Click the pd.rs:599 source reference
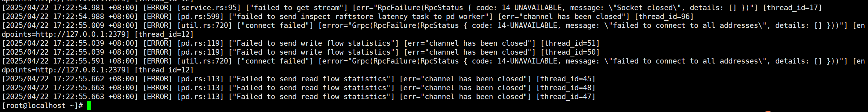The image size is (868, 112). coord(200,17)
